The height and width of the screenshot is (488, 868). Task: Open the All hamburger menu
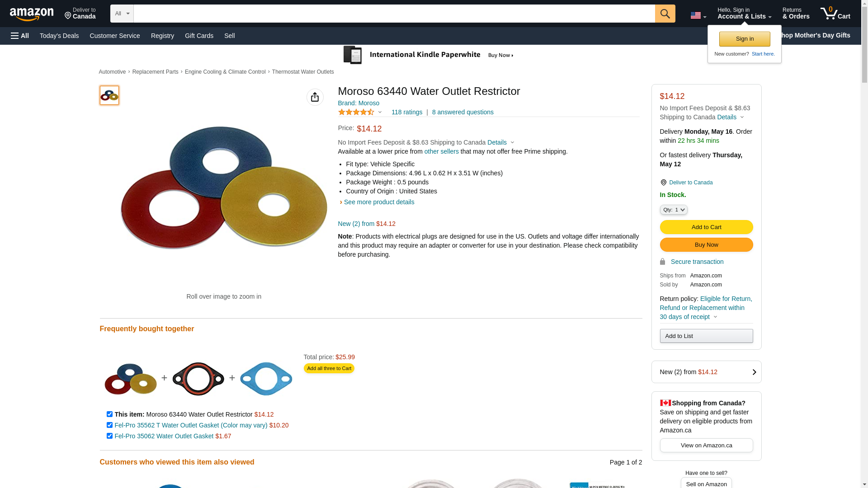point(20,36)
